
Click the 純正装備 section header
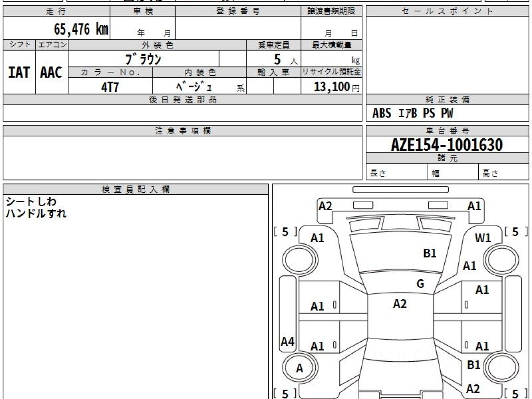click(448, 100)
